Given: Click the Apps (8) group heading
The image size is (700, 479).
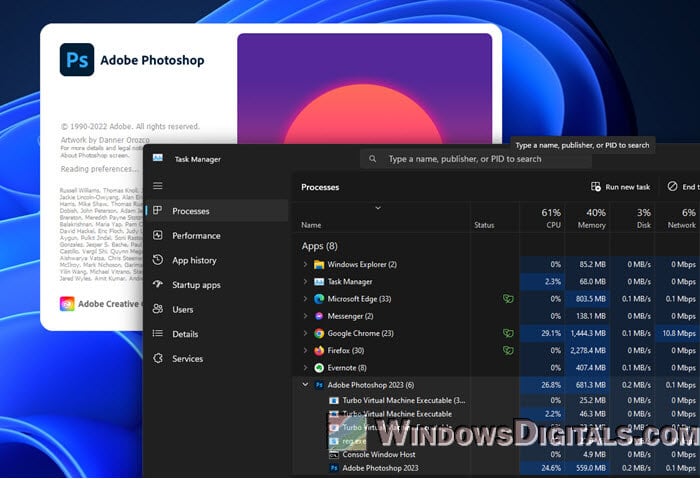Looking at the screenshot, I should click(x=319, y=246).
